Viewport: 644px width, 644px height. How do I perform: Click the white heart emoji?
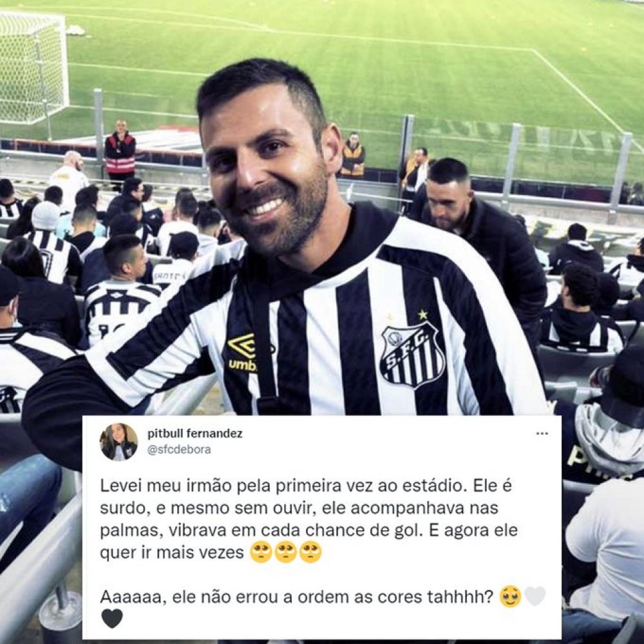tap(535, 596)
